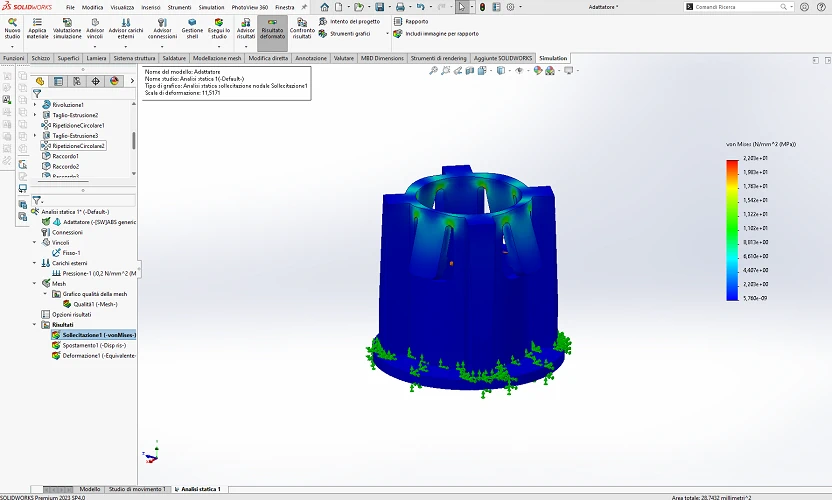832x500 pixels.
Task: Open the Strumenti menu
Action: coord(179,7)
